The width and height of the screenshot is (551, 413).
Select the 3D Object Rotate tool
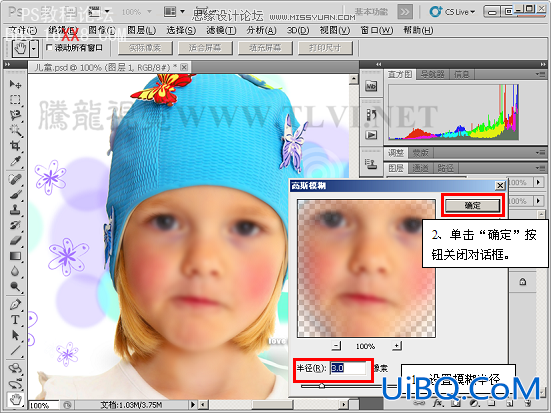click(x=15, y=368)
